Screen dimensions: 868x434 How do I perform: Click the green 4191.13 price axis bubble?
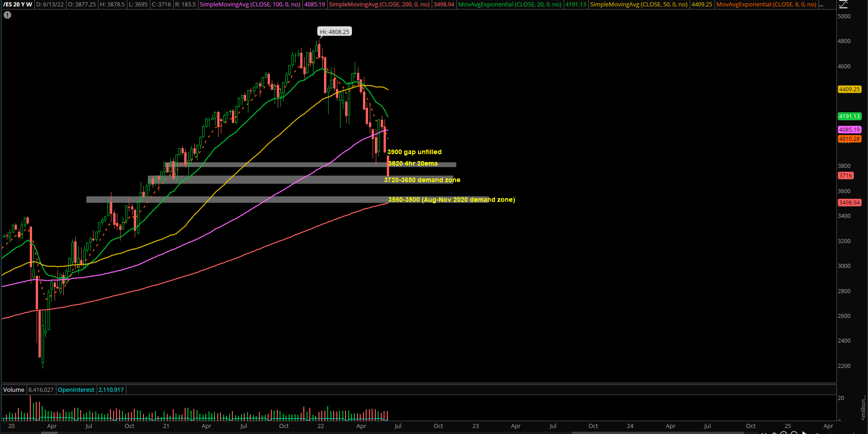[849, 117]
